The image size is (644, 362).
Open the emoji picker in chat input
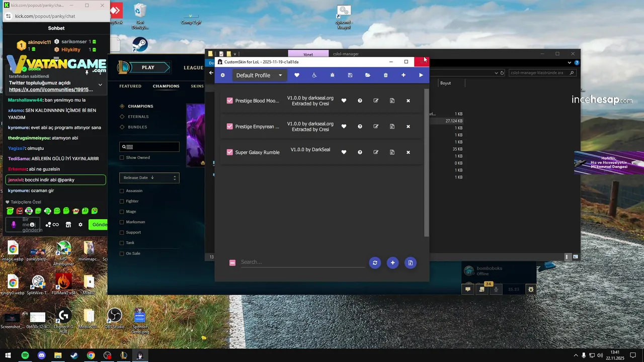[32, 225]
